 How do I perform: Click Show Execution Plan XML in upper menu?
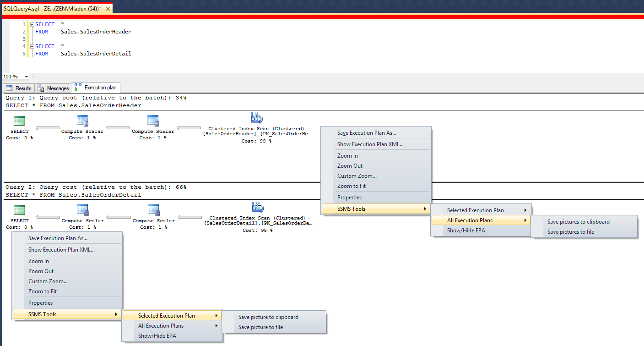coord(370,144)
